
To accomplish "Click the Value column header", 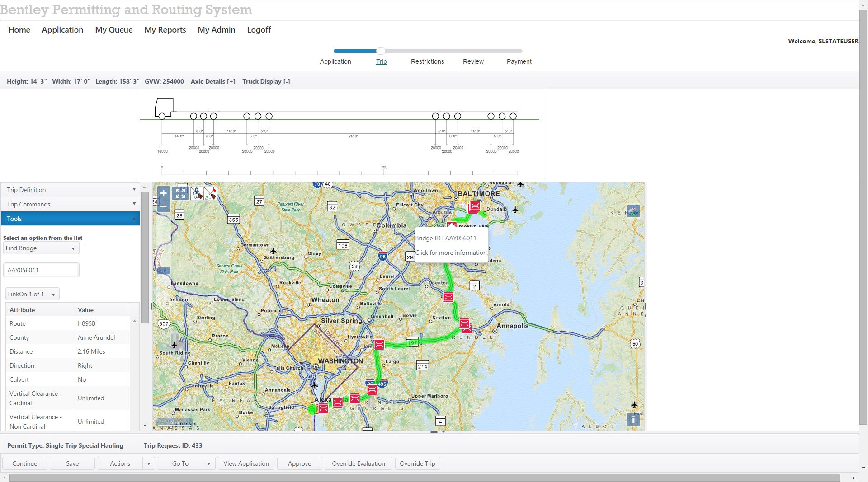I will pyautogui.click(x=102, y=310).
